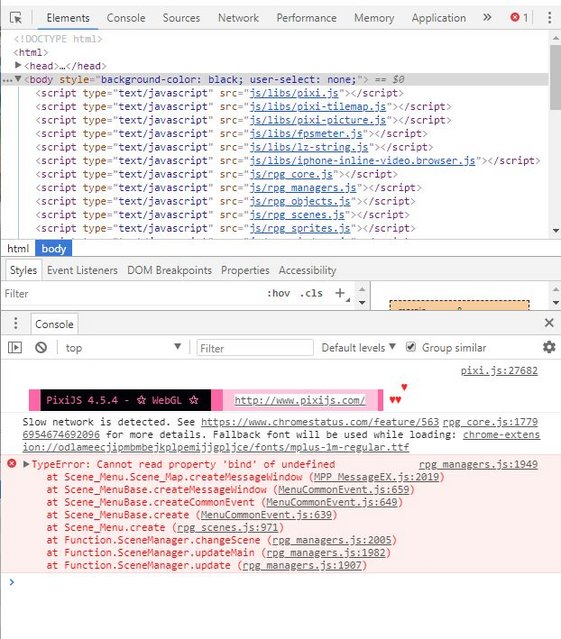561x639 pixels.
Task: Focus the Styles Filter field
Action: tap(130, 294)
